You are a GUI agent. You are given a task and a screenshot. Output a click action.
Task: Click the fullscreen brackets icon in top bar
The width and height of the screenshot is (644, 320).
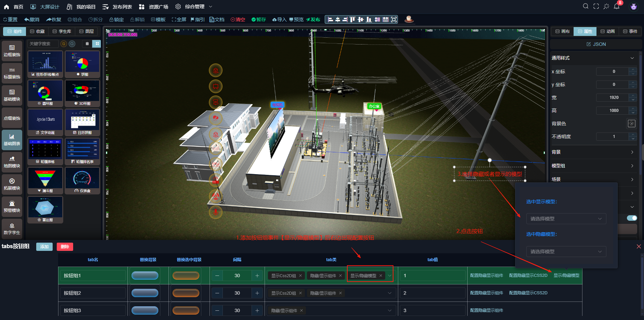[x=596, y=7]
